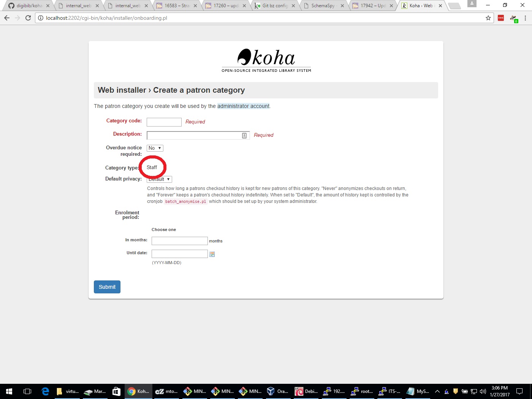This screenshot has width=532, height=399.
Task: Show hidden system tray icons
Action: [437, 391]
